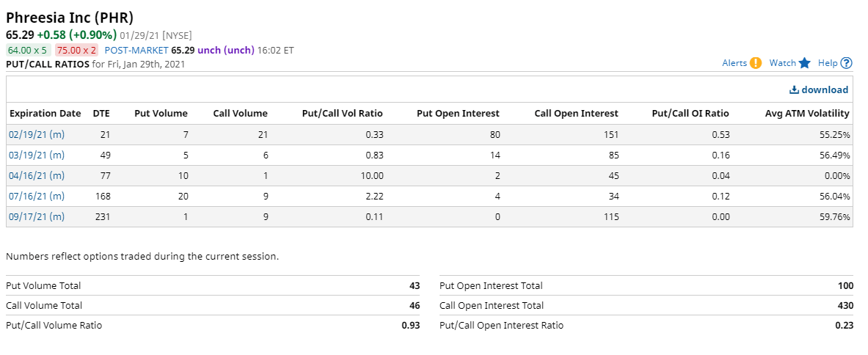Select the 09/17/21 (m) expiration date
This screenshot has width=868, height=355.
(x=37, y=217)
